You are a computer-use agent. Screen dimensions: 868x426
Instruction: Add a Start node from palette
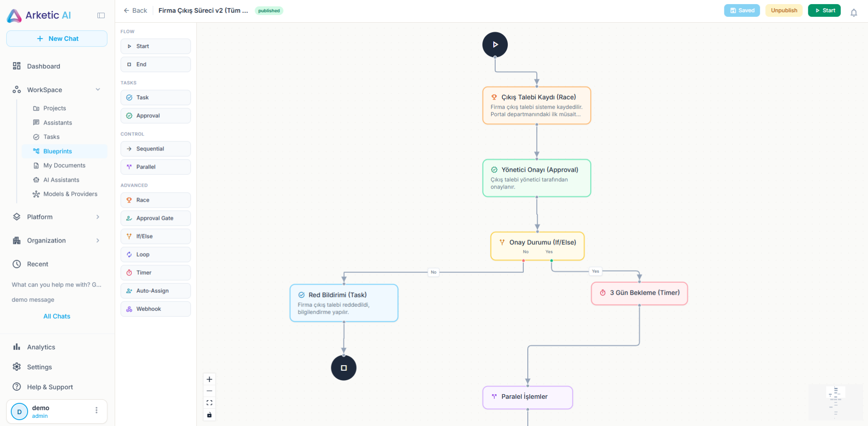tap(155, 46)
